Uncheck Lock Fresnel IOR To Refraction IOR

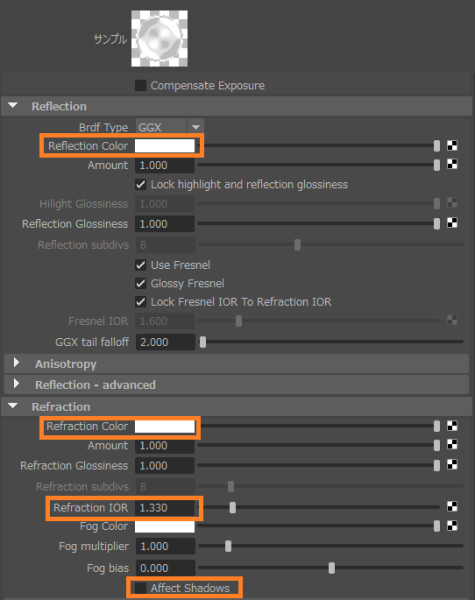click(x=140, y=302)
